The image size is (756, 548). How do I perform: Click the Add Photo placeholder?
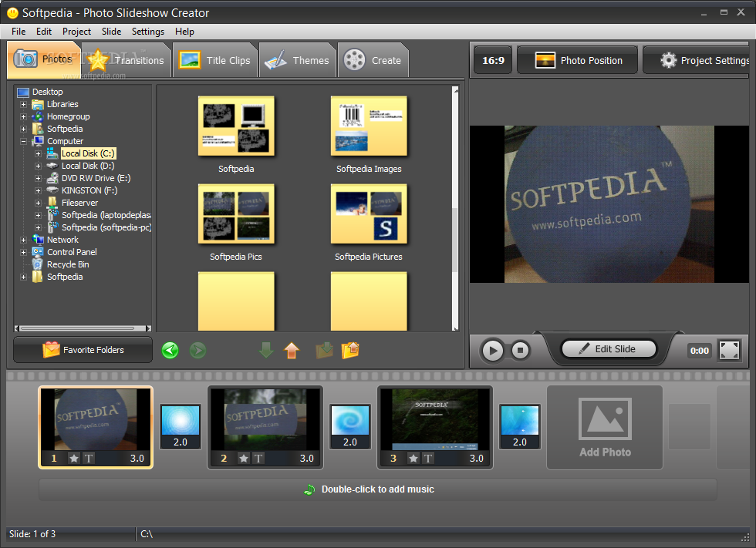pos(605,427)
